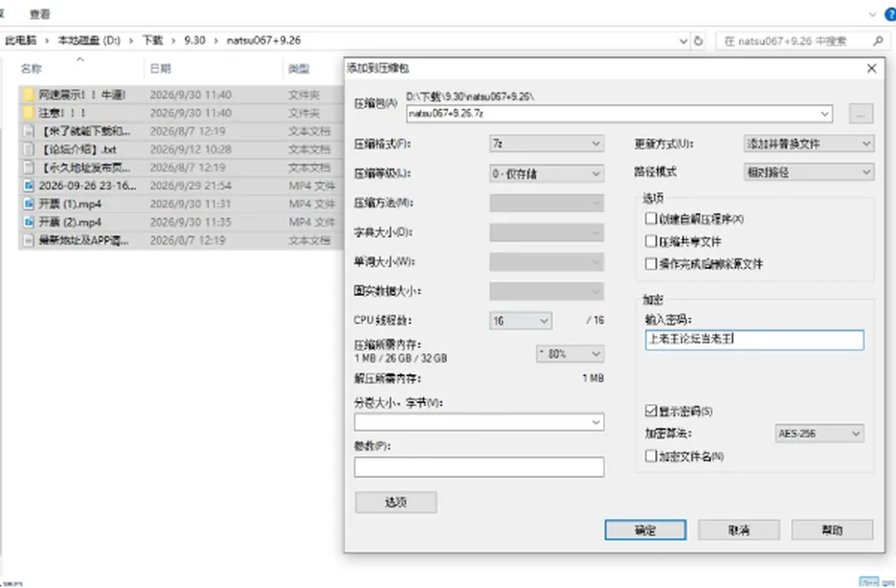The height and width of the screenshot is (588, 896).
Task: Open the 路径模式 dropdown
Action: pyautogui.click(x=808, y=172)
